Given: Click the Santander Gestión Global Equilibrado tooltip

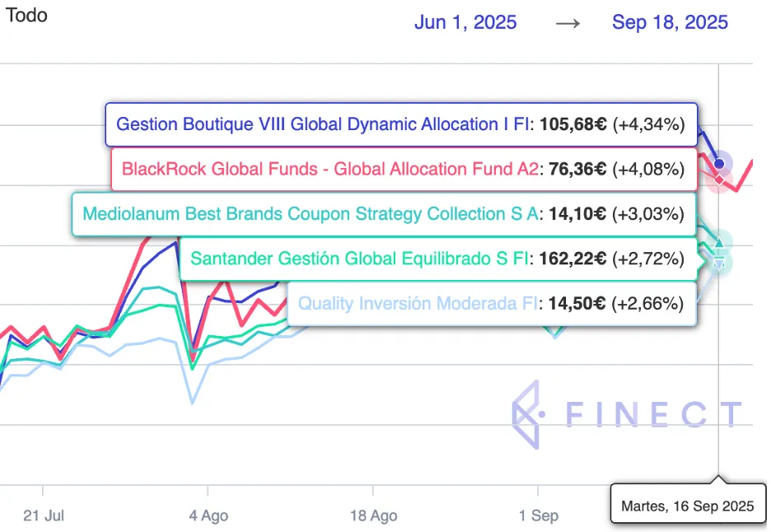Looking at the screenshot, I should [x=437, y=259].
